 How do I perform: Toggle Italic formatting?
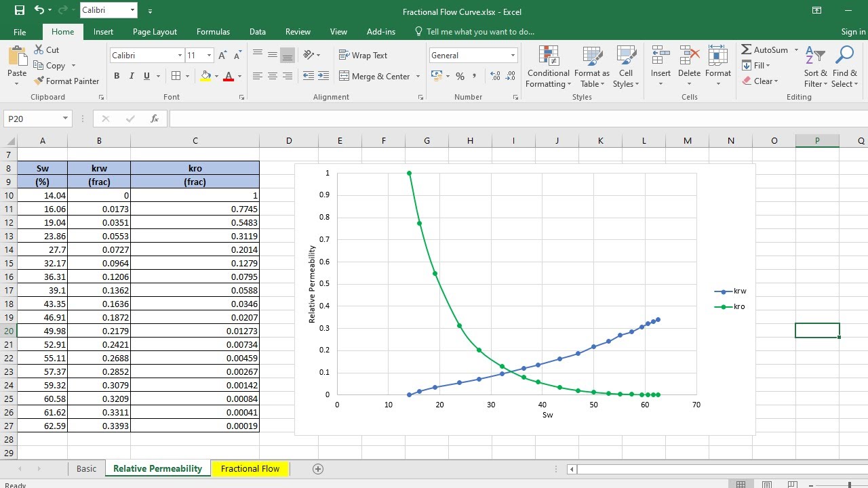tap(132, 76)
